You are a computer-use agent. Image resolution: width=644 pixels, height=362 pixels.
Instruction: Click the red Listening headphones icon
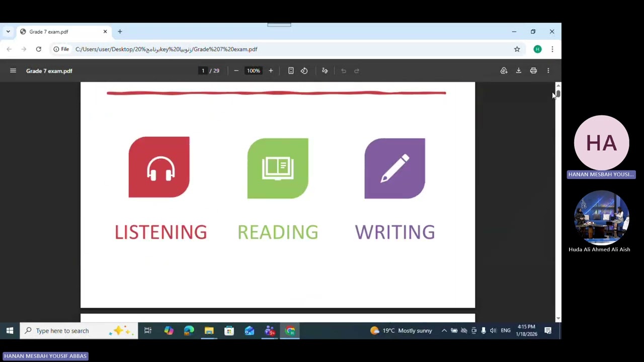(x=159, y=167)
